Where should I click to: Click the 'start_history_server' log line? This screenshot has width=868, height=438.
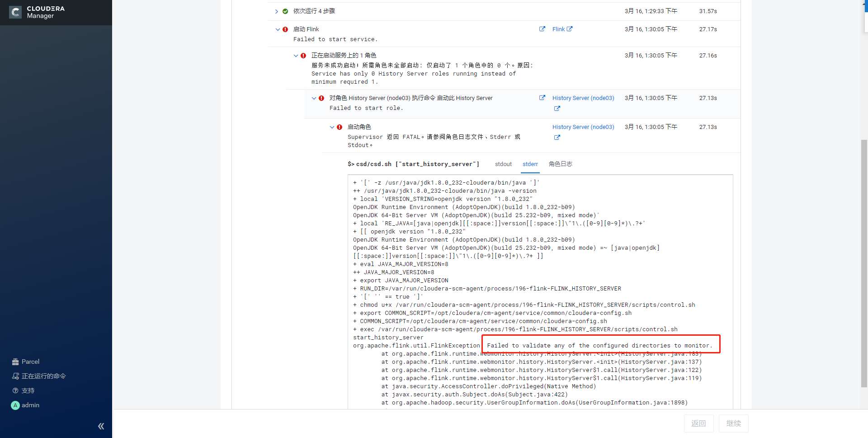tap(388, 338)
